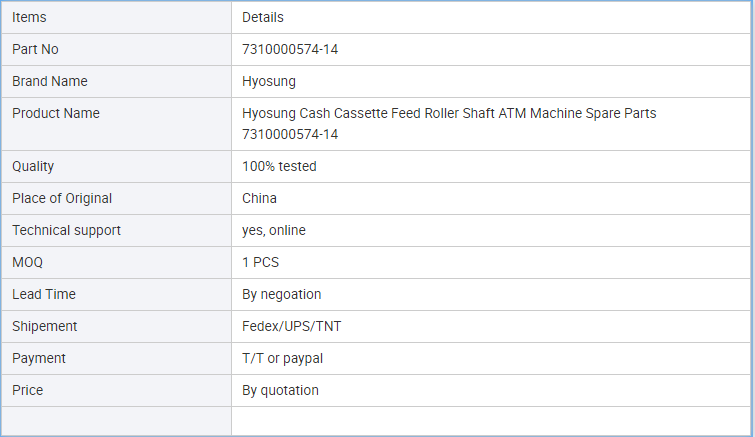
Task: Click the Part No label cell
Action: [116, 50]
